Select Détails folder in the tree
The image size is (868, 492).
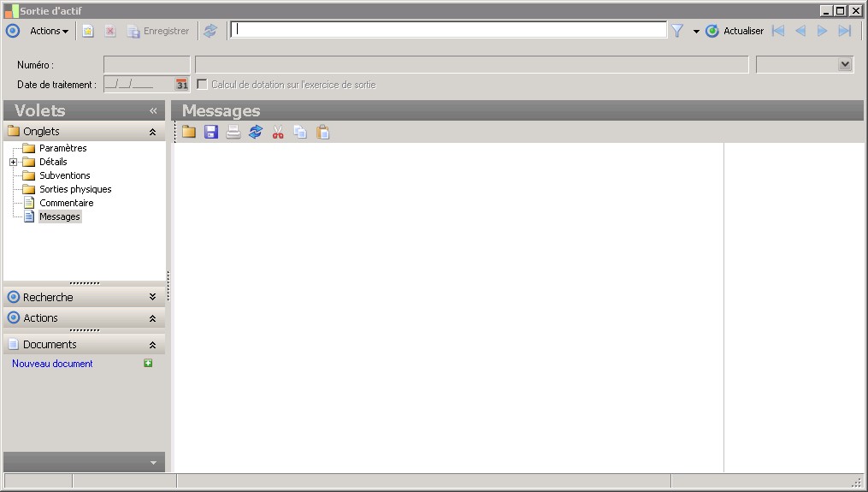pyautogui.click(x=53, y=162)
